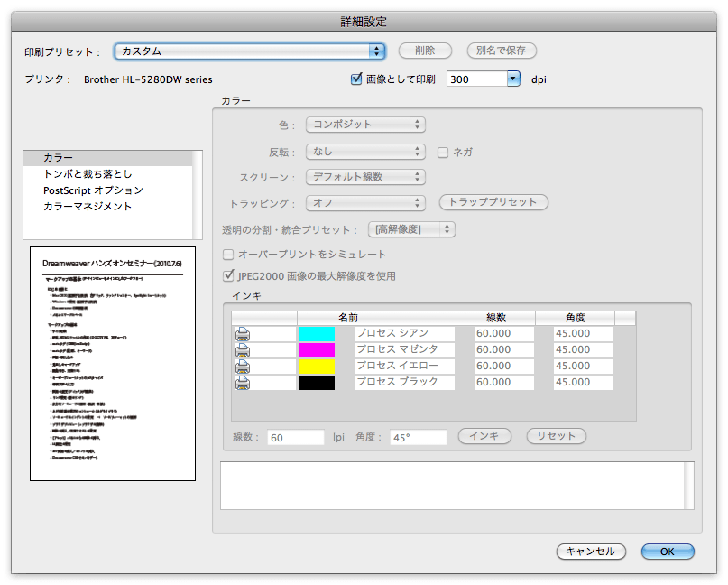Click 60.000 線数 value in プロセス ブラック row
The image size is (728, 585).
pos(504,383)
